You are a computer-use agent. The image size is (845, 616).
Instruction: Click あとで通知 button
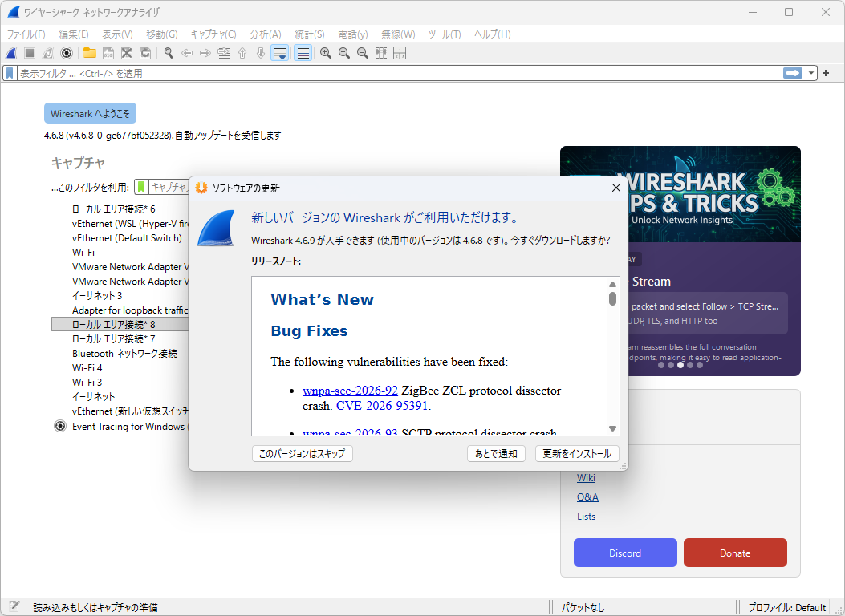tap(497, 453)
